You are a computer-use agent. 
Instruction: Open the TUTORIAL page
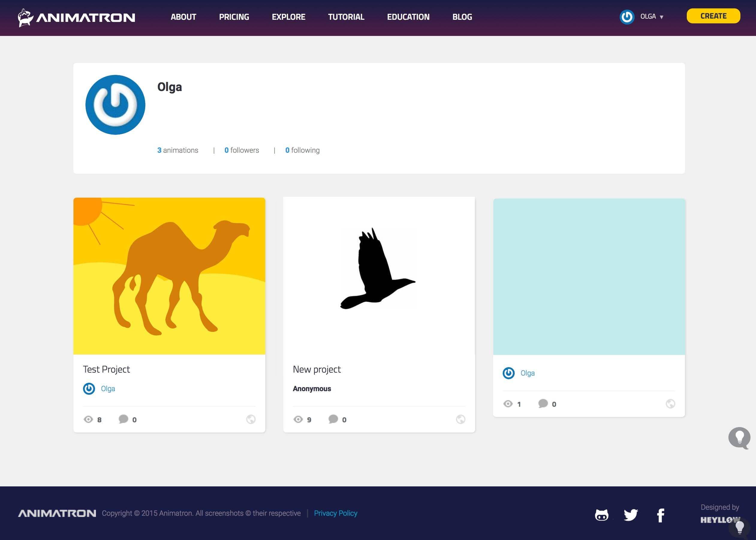(346, 17)
